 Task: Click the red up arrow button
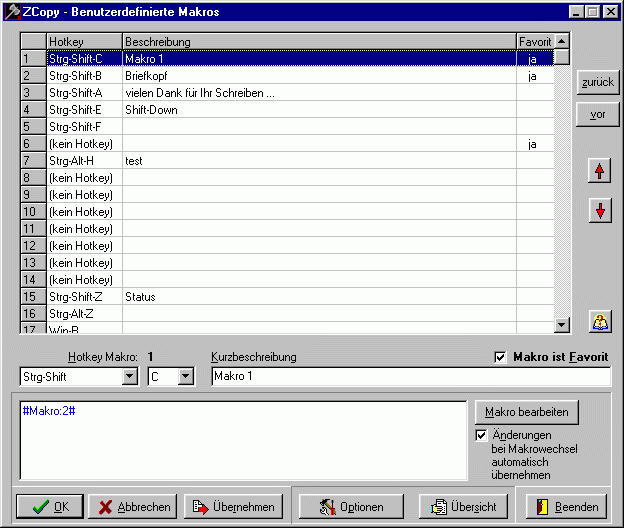tap(599, 172)
